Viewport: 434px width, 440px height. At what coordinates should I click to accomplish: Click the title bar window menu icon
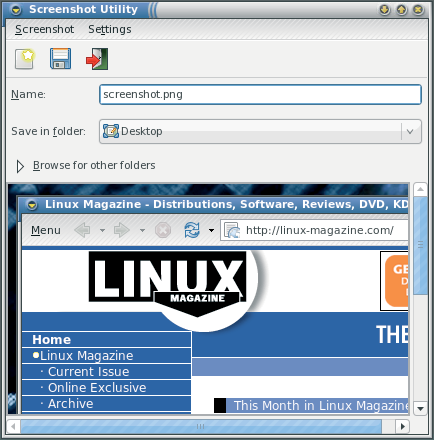(16, 10)
